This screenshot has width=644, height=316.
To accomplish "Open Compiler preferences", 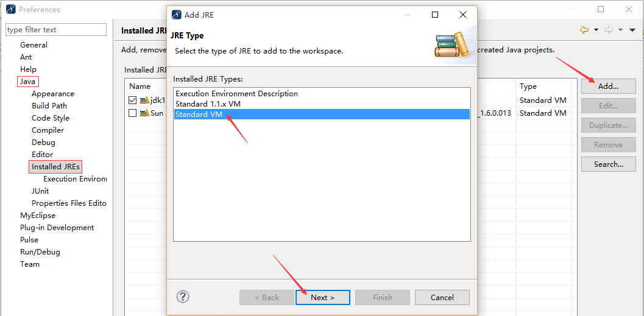I will tap(48, 130).
